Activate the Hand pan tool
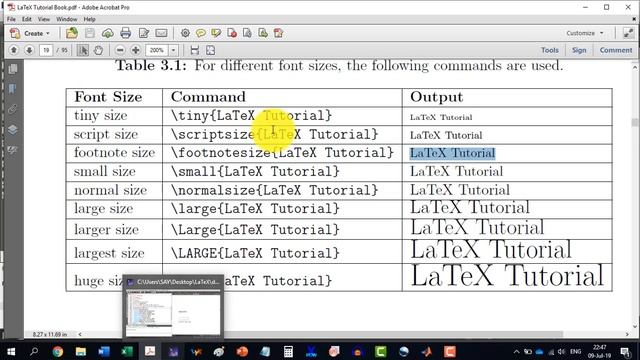The image size is (640, 360). click(x=98, y=50)
